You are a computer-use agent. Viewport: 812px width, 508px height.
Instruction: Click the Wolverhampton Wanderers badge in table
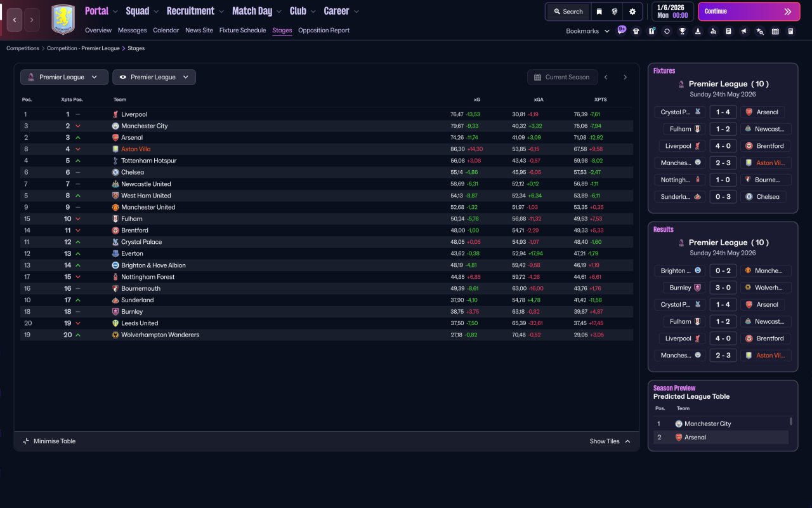[x=115, y=335]
